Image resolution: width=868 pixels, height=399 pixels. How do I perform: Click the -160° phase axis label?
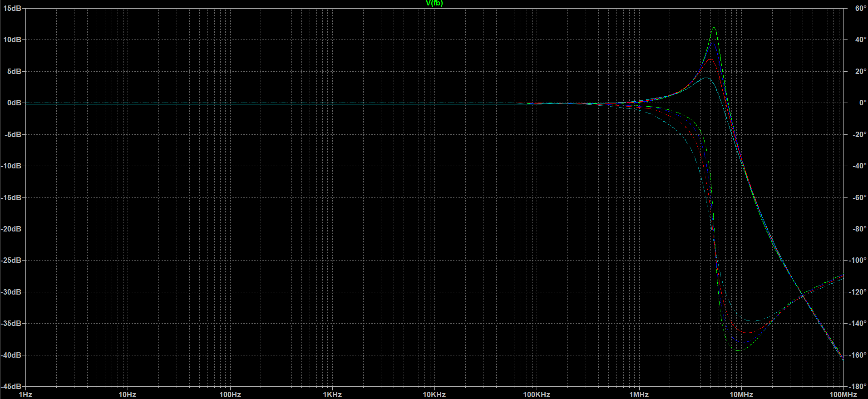coord(858,355)
